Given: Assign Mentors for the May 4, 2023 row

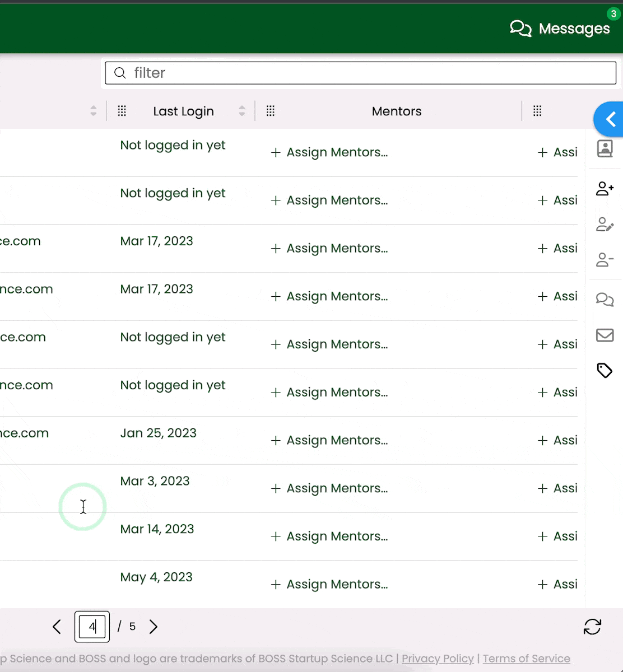Looking at the screenshot, I should (329, 585).
